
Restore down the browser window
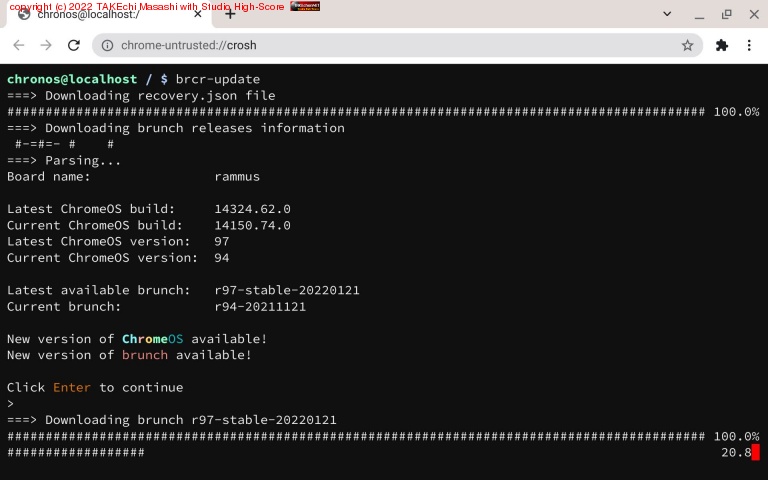(726, 14)
